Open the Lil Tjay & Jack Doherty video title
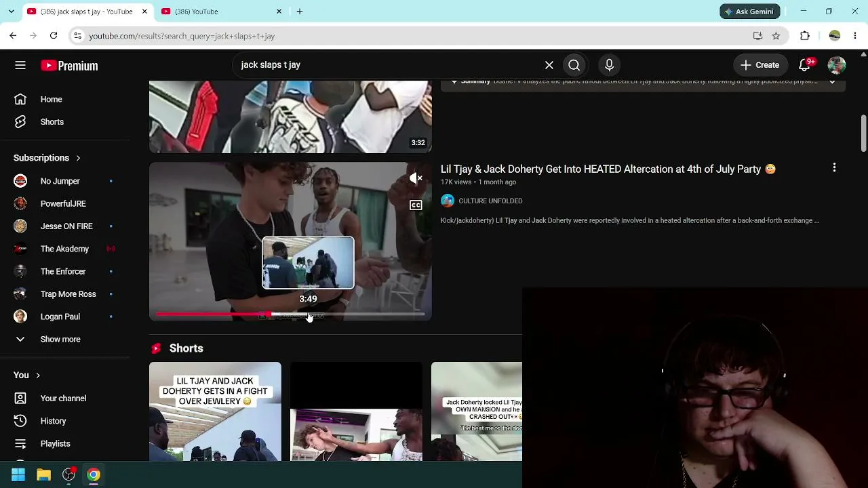Screen dimensions: 868x488 click(x=608, y=169)
